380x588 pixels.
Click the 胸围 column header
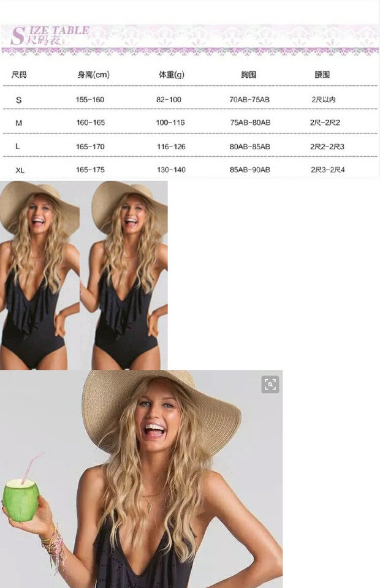249,75
